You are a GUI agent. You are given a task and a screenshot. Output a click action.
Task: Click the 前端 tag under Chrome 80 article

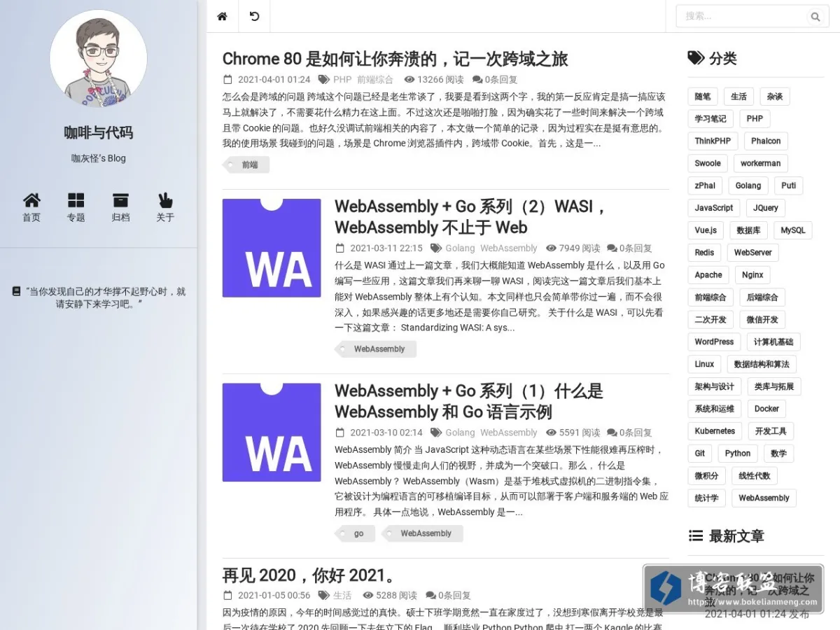pyautogui.click(x=246, y=165)
